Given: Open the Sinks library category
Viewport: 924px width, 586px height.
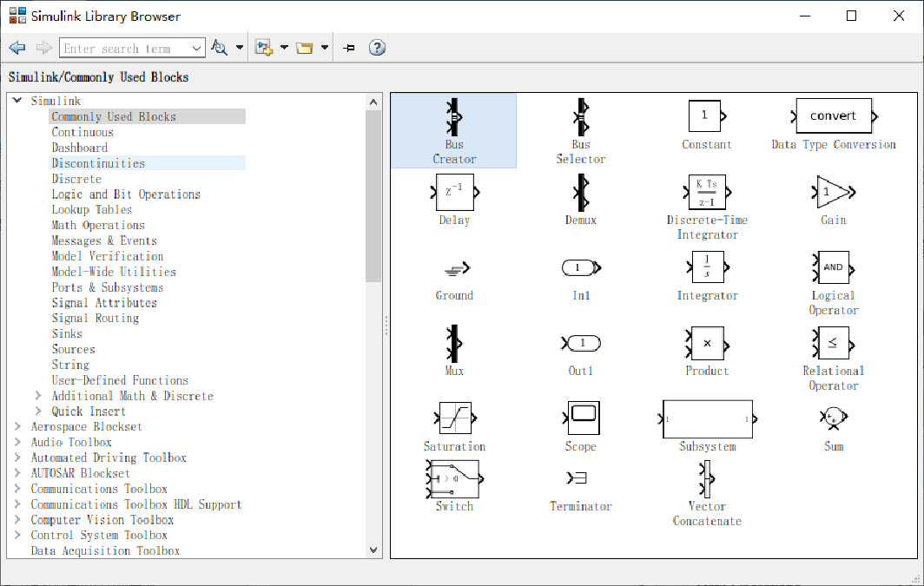Looking at the screenshot, I should coord(67,333).
